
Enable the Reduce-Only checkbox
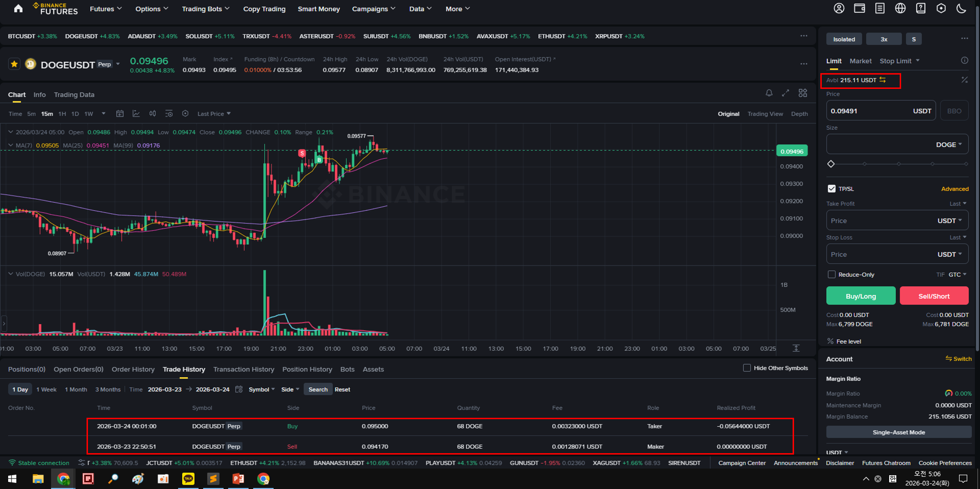pos(831,274)
